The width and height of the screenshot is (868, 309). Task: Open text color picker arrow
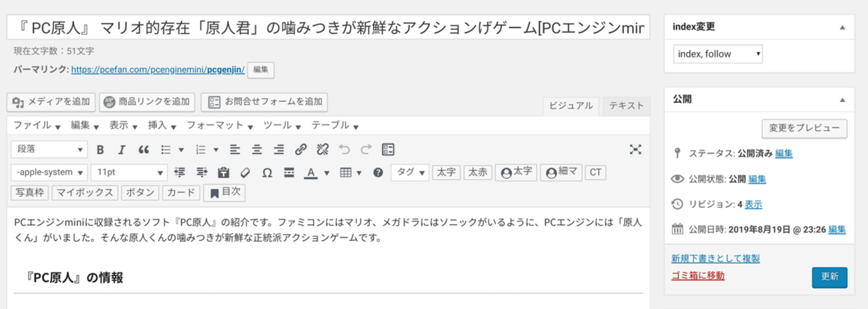[x=327, y=172]
